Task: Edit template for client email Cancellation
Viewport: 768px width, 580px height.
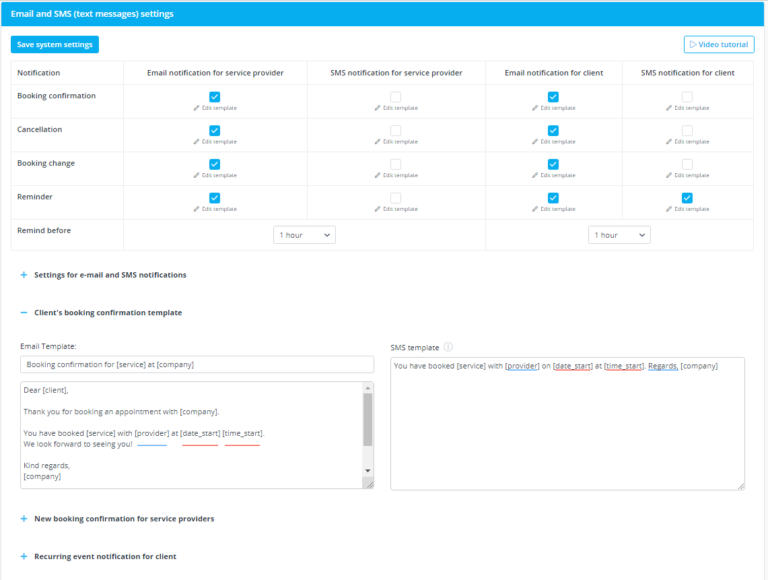Action: point(553,142)
